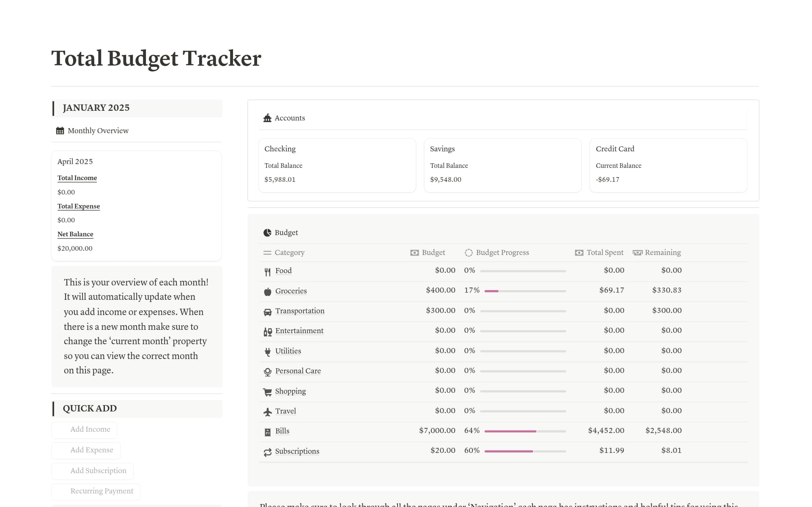The height and width of the screenshot is (507, 812).
Task: Open the Budget Progress column header menu
Action: 502,252
